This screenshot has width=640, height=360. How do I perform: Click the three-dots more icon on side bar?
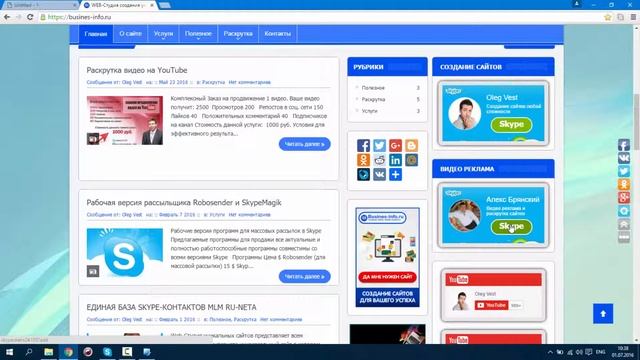pos(624,237)
